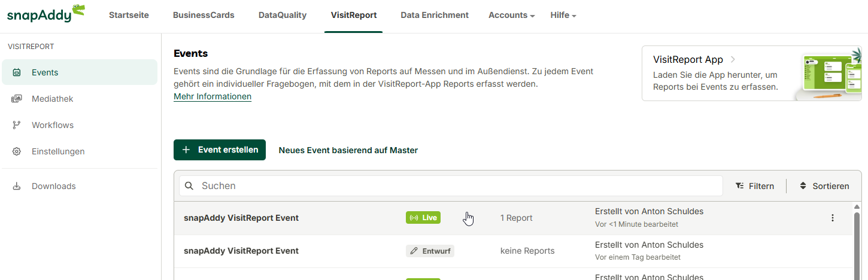Expand the Hilfe dropdown menu

point(563,15)
